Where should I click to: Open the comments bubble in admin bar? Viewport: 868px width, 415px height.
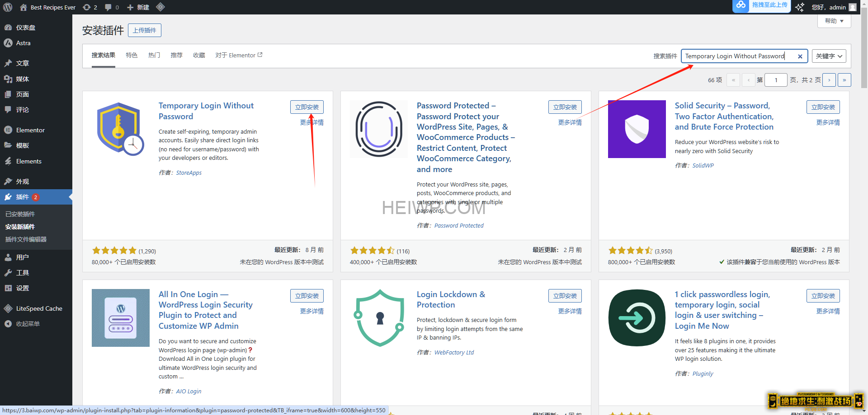(112, 7)
